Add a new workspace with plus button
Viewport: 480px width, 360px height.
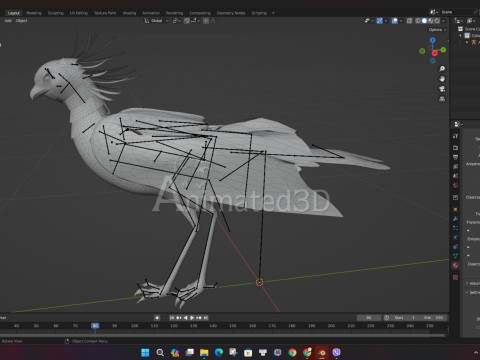tap(273, 13)
